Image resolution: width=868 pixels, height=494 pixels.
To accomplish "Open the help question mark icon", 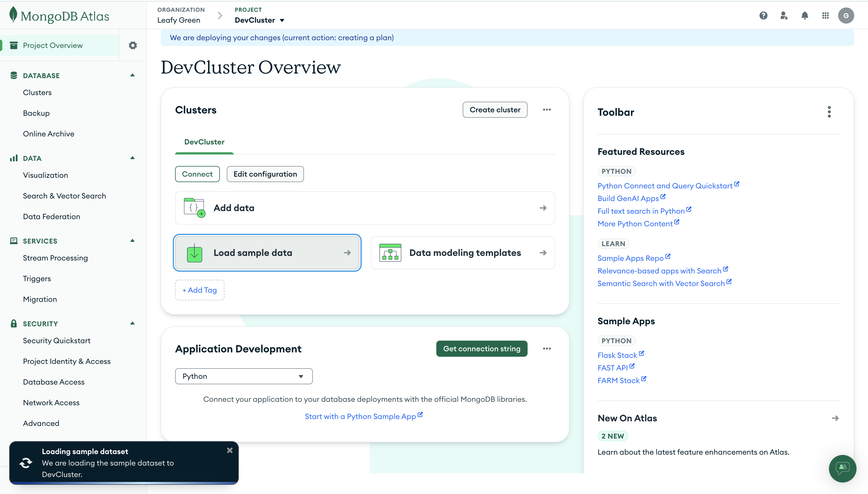I will click(x=763, y=16).
